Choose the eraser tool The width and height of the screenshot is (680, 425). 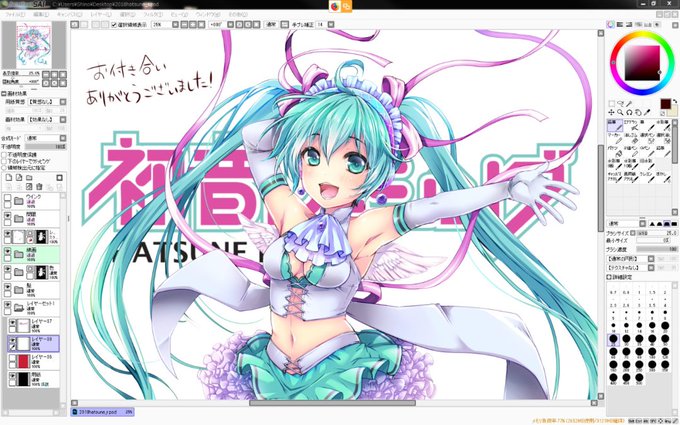(631, 138)
